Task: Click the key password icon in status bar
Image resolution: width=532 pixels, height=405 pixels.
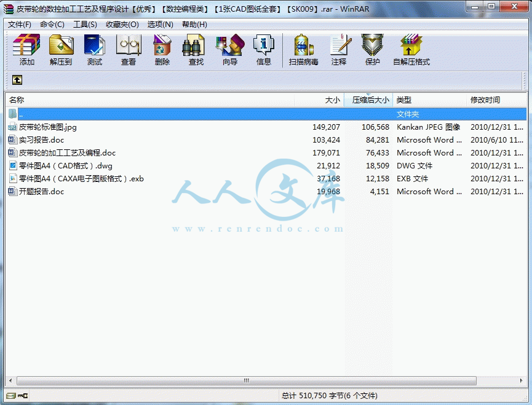Action: 23,396
